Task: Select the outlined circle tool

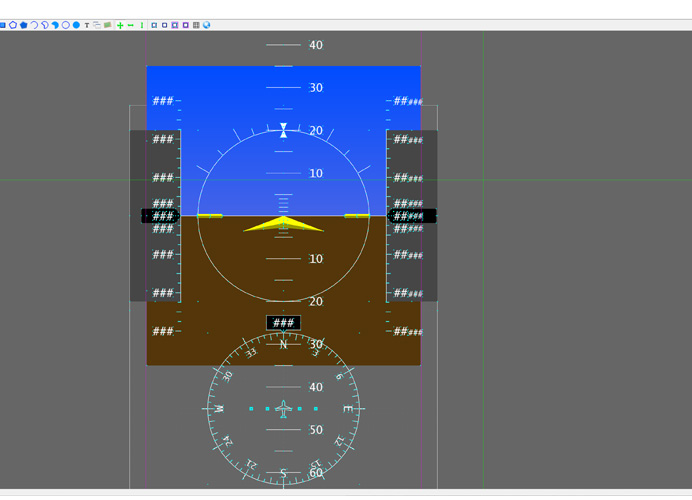Action: [66, 25]
